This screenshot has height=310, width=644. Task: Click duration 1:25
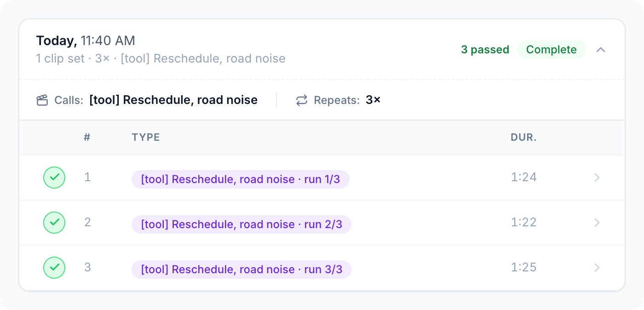524,267
